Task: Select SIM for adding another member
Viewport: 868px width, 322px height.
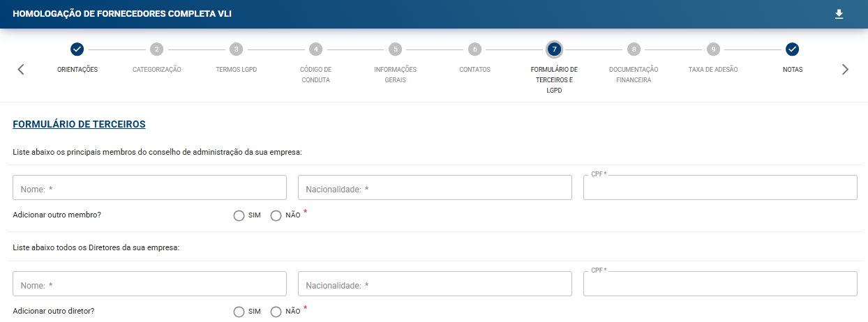Action: [x=239, y=215]
